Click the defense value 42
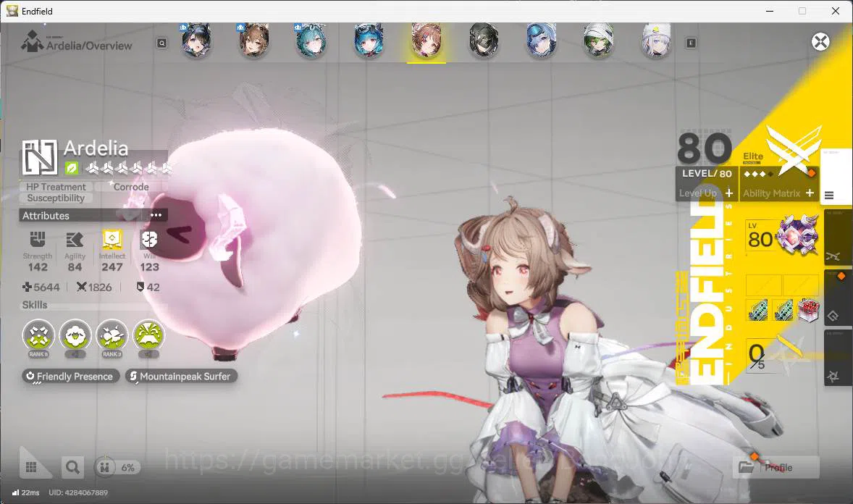This screenshot has height=504, width=853. (148, 287)
